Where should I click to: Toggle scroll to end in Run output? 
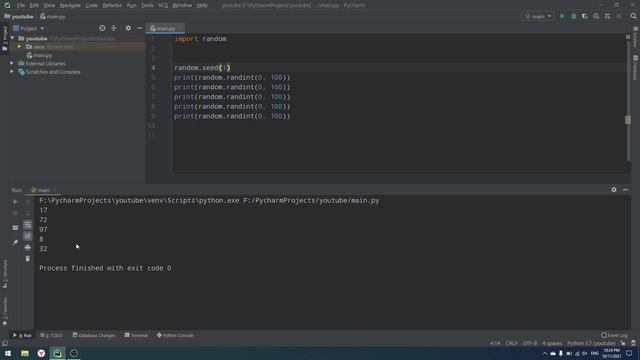27,236
